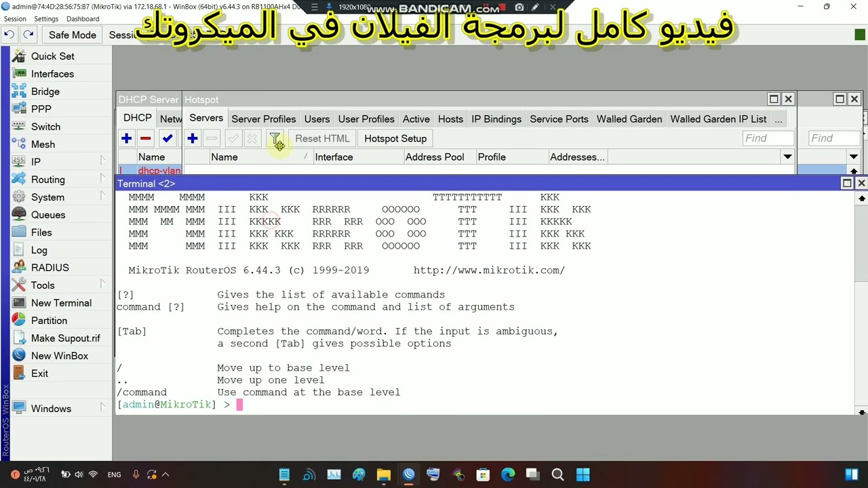This screenshot has width=868, height=488.
Task: Open Partition sidebar entry
Action: tap(49, 321)
